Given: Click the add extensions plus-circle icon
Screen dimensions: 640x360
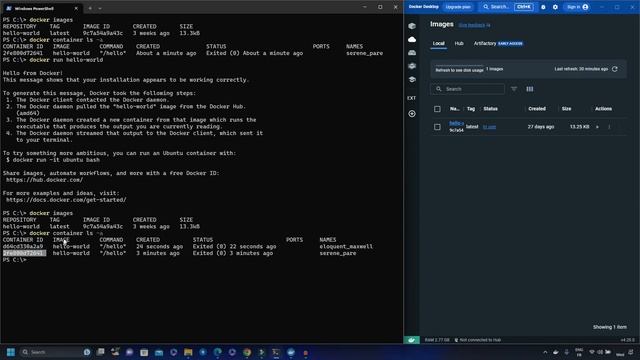Looking at the screenshot, I should coord(412,113).
